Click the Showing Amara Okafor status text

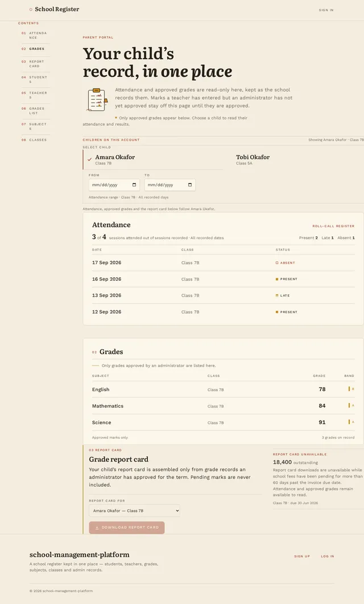click(336, 140)
